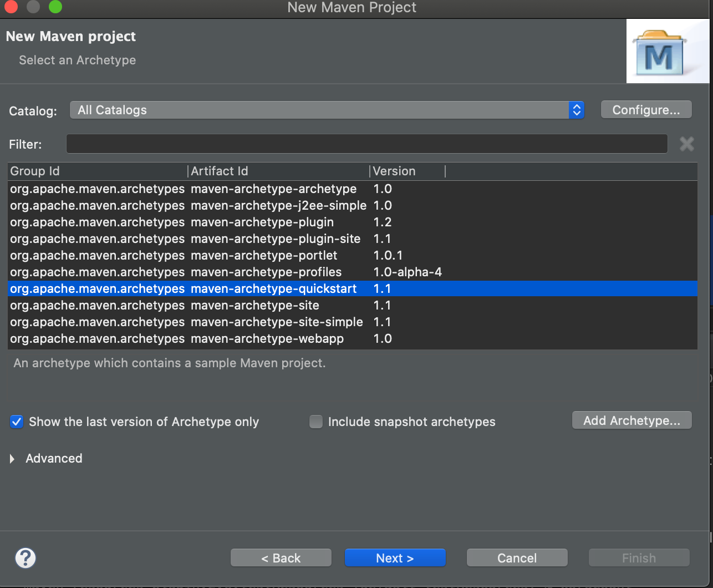Sort by Artifact Id column header
Image resolution: width=713 pixels, height=588 pixels.
pos(278,171)
